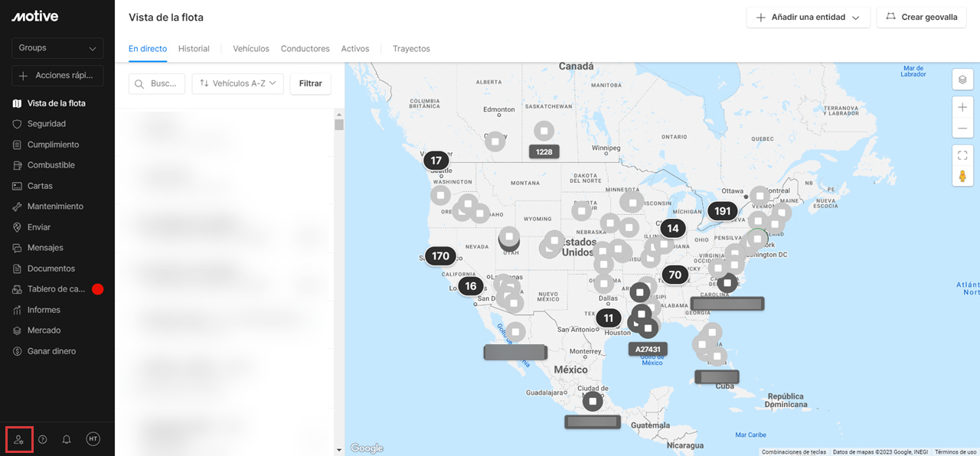Click the Crear geovalla button
The image size is (980, 456).
[922, 18]
